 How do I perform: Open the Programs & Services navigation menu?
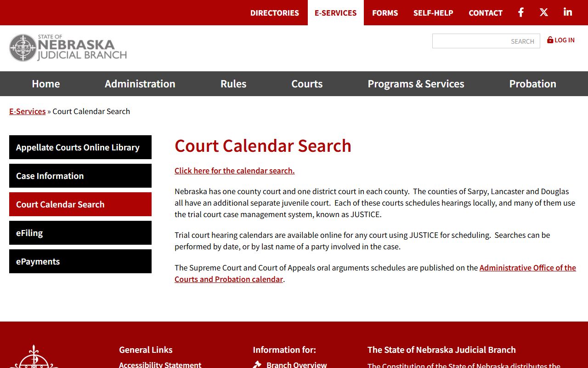(416, 84)
